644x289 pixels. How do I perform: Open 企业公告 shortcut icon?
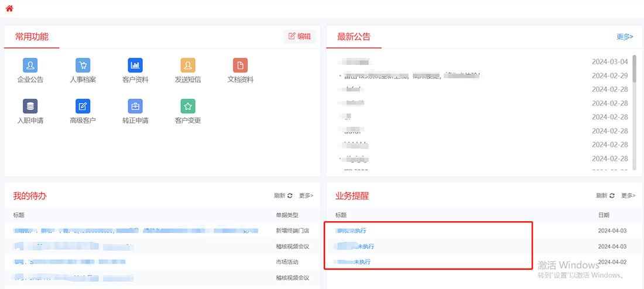coord(30,65)
